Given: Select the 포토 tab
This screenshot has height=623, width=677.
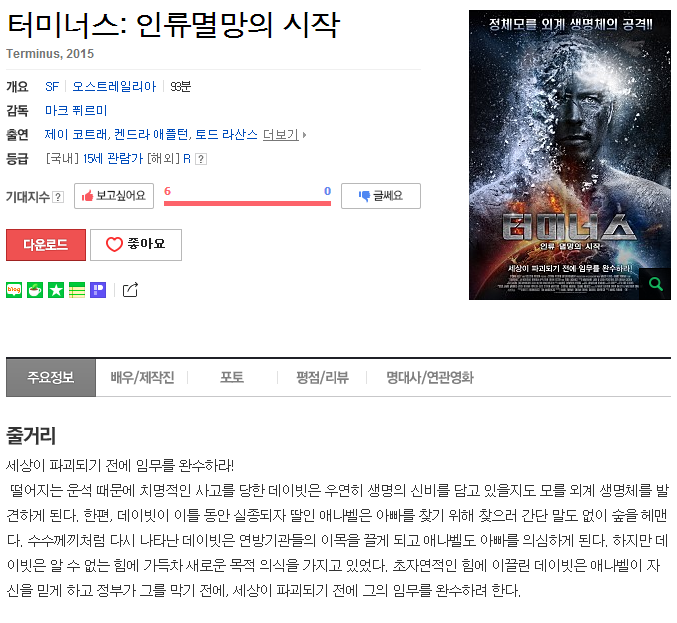Looking at the screenshot, I should pyautogui.click(x=232, y=377).
